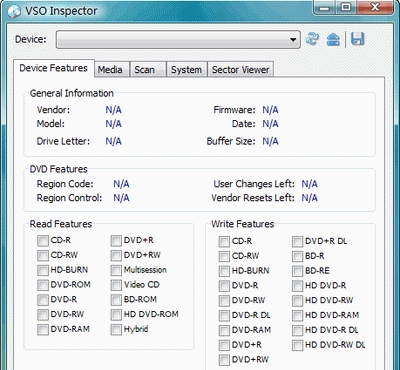
Task: Check DVD+R under Write Features
Action: [x=224, y=345]
